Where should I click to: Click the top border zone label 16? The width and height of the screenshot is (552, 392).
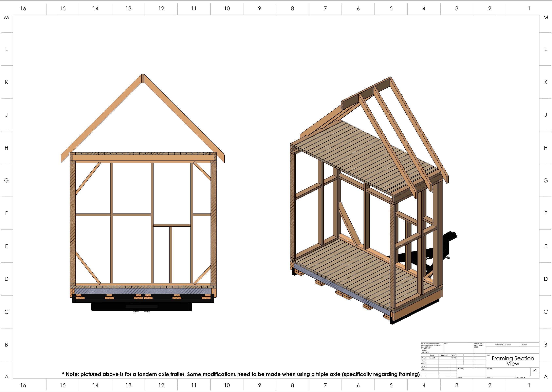(x=23, y=9)
